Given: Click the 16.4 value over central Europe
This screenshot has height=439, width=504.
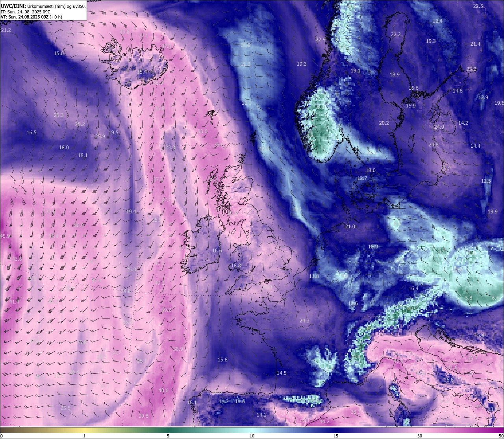Looking at the screenshot, I should point(413,289).
